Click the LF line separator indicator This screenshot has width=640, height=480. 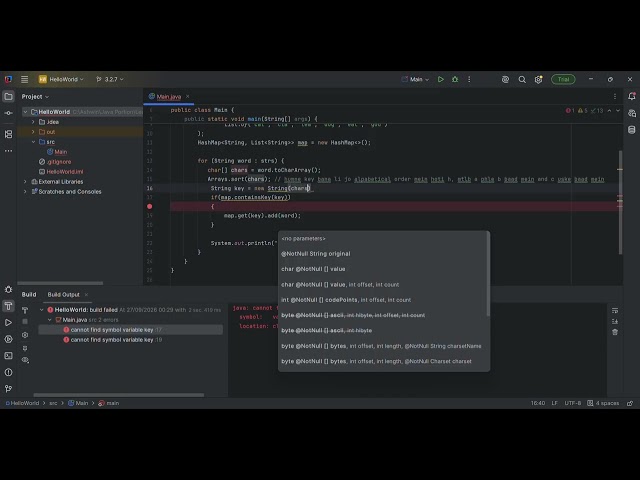[554, 403]
